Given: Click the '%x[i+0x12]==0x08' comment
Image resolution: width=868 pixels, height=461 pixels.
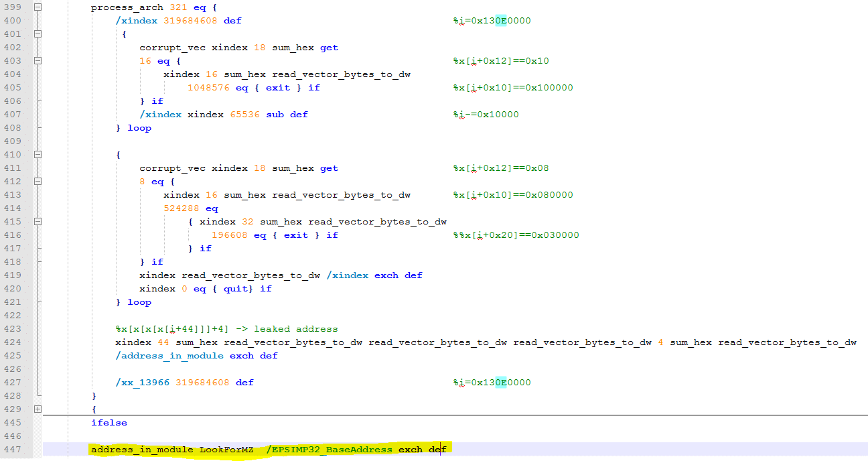Looking at the screenshot, I should point(501,168).
